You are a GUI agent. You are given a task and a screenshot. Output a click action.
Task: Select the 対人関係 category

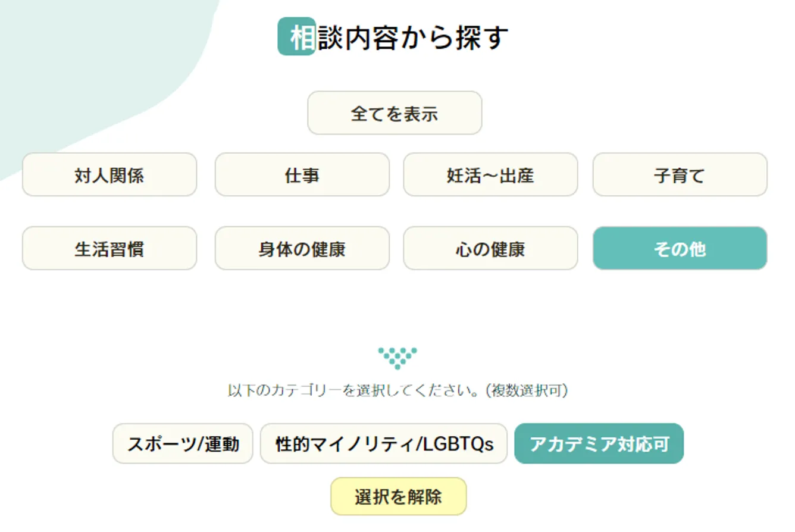(x=109, y=175)
